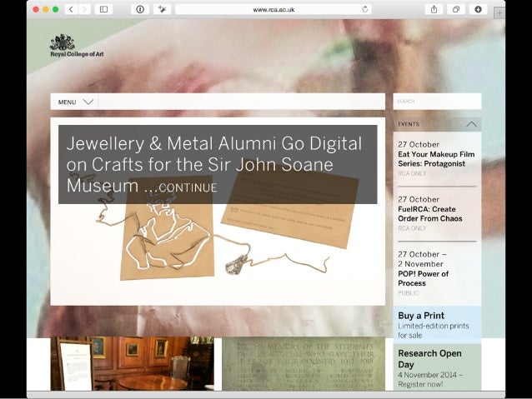Maximize the window with the green button
The image size is (532, 399).
[55, 9]
